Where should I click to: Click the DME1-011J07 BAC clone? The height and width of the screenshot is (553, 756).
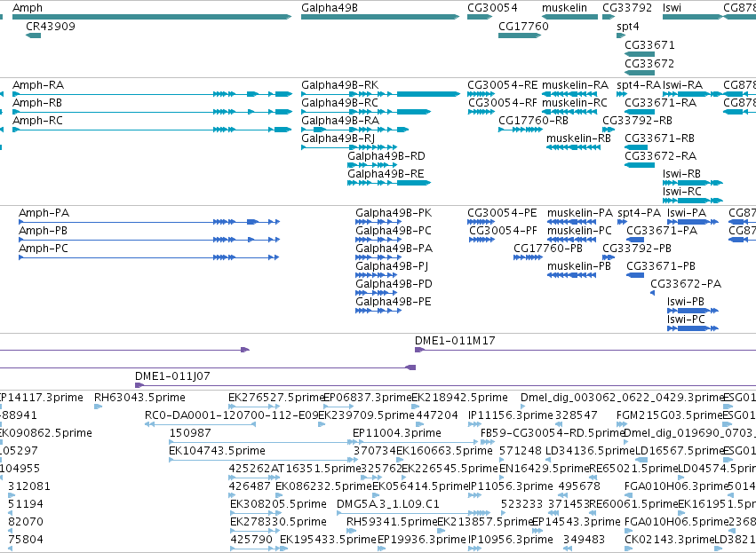point(445,386)
